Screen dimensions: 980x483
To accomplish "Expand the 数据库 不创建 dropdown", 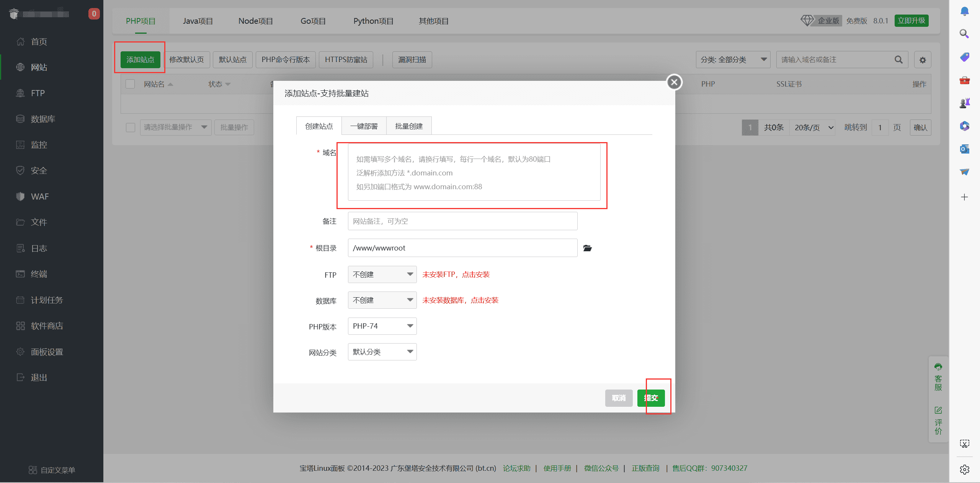I will (382, 300).
